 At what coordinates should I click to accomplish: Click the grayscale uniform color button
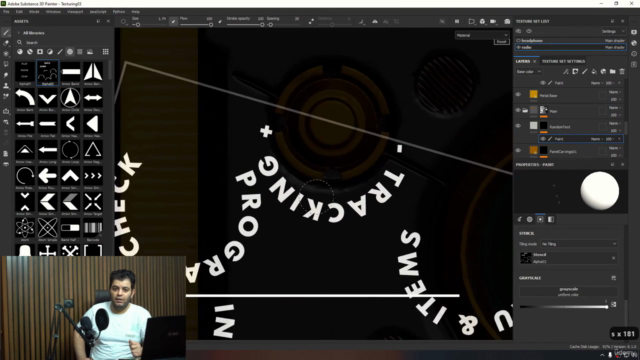point(568,291)
